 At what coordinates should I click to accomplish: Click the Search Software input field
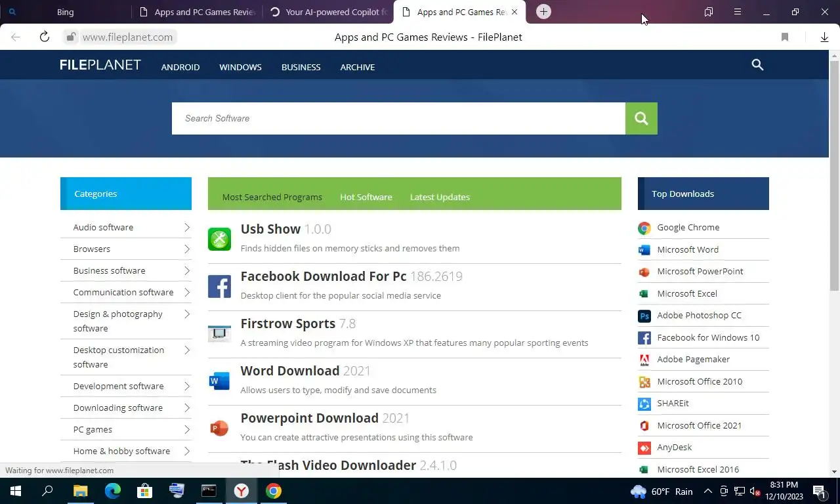click(x=398, y=118)
